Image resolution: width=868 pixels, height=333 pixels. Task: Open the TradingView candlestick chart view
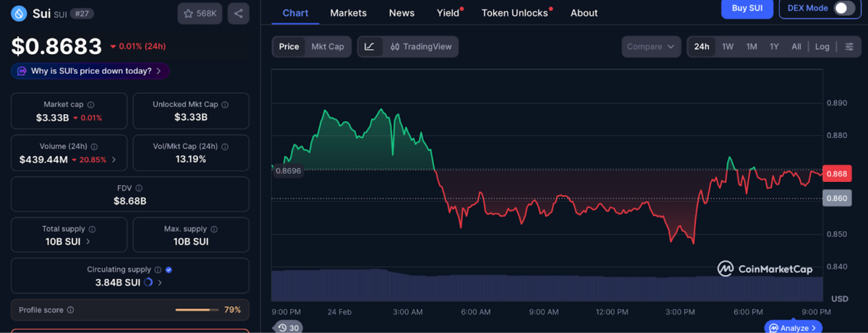click(421, 46)
